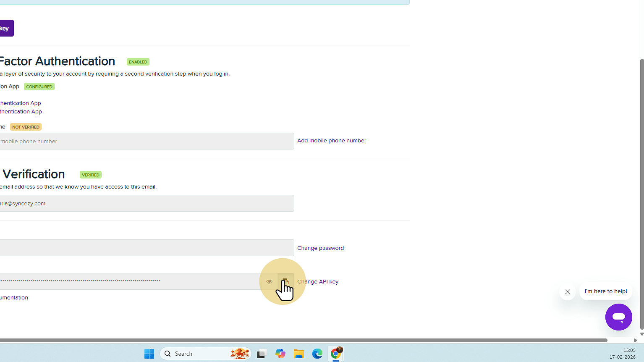The width and height of the screenshot is (644, 362).
Task: Click the password field
Action: coord(143,248)
